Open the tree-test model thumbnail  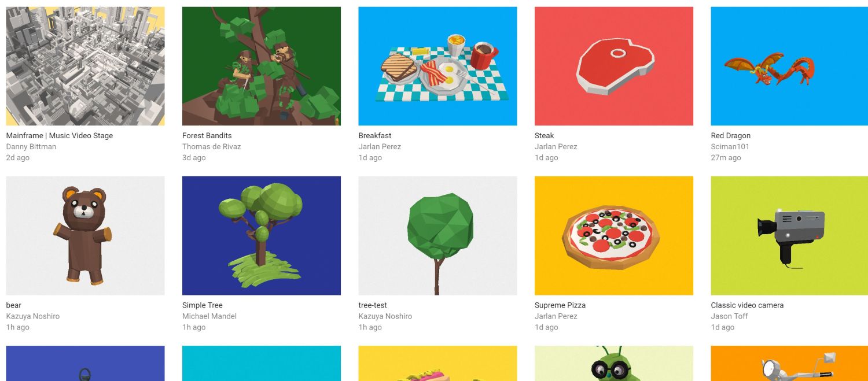pos(437,236)
